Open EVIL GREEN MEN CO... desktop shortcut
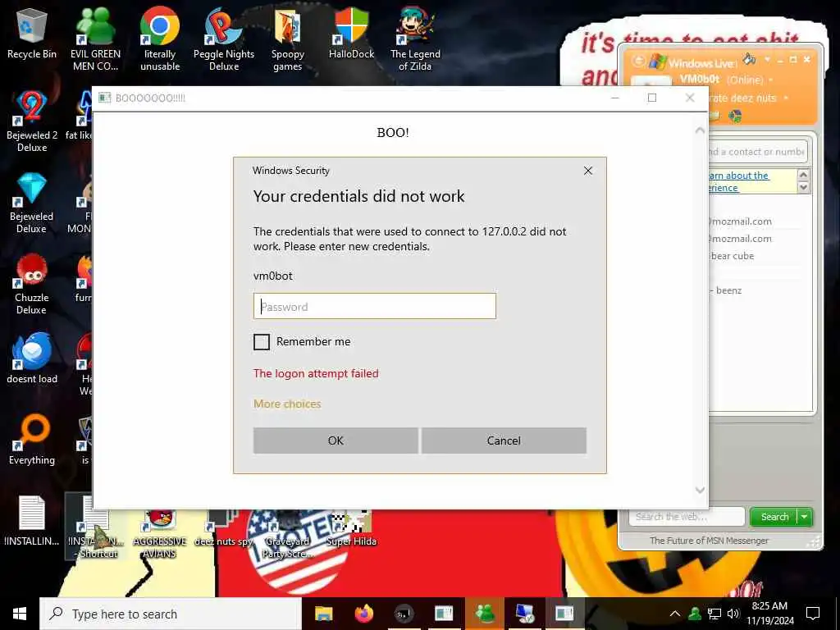The image size is (840, 630). (x=95, y=39)
